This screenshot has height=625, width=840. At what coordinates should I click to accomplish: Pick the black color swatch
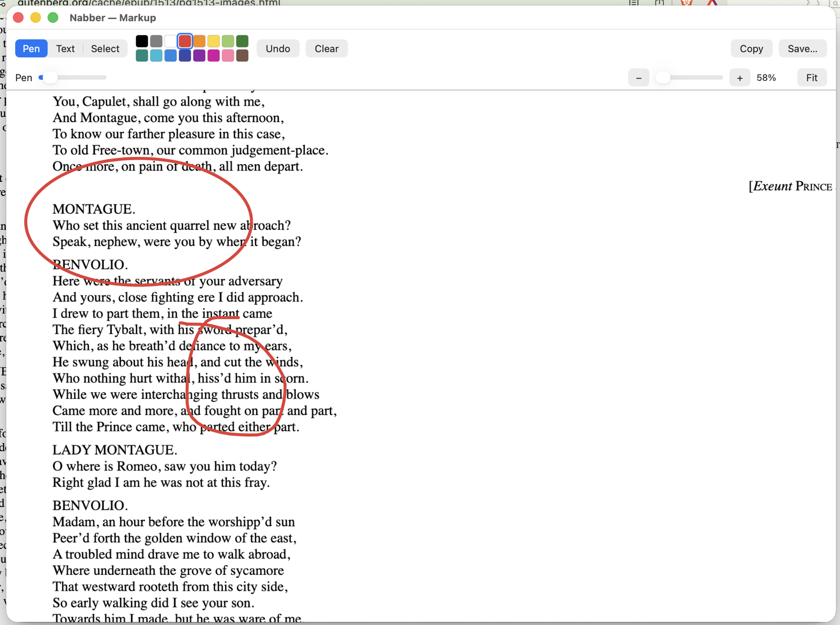[142, 41]
